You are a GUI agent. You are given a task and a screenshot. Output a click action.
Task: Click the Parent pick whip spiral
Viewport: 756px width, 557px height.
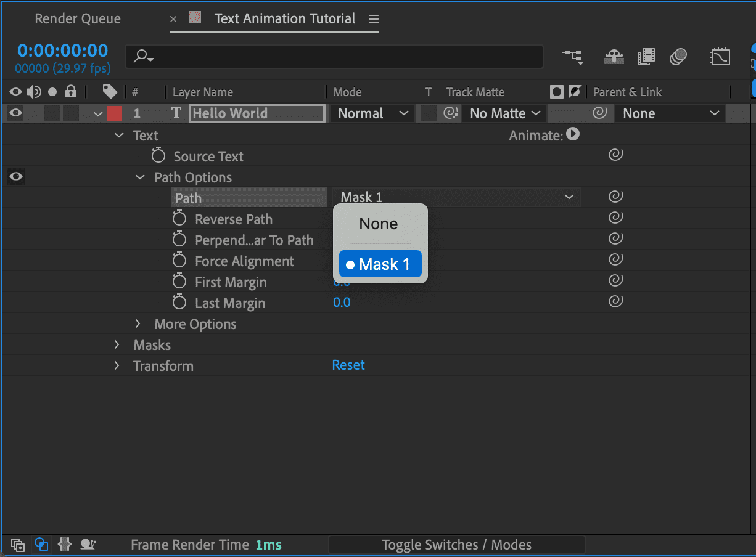(x=599, y=113)
